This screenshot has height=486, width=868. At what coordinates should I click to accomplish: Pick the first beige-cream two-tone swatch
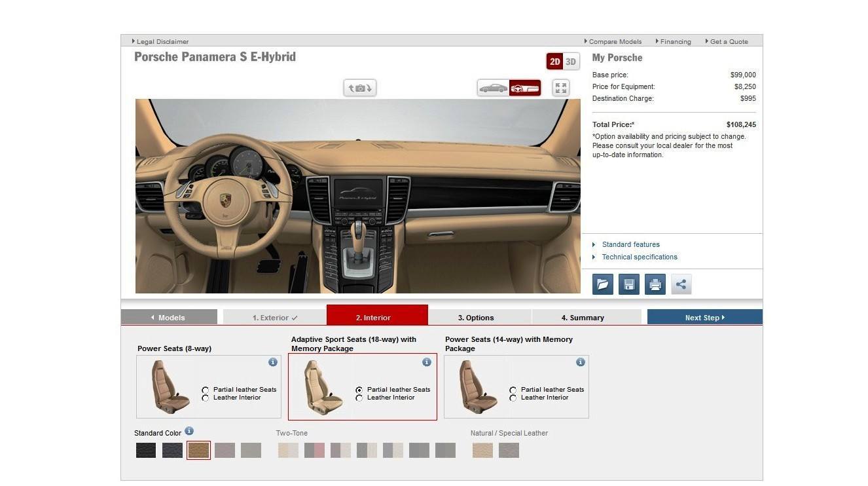288,450
